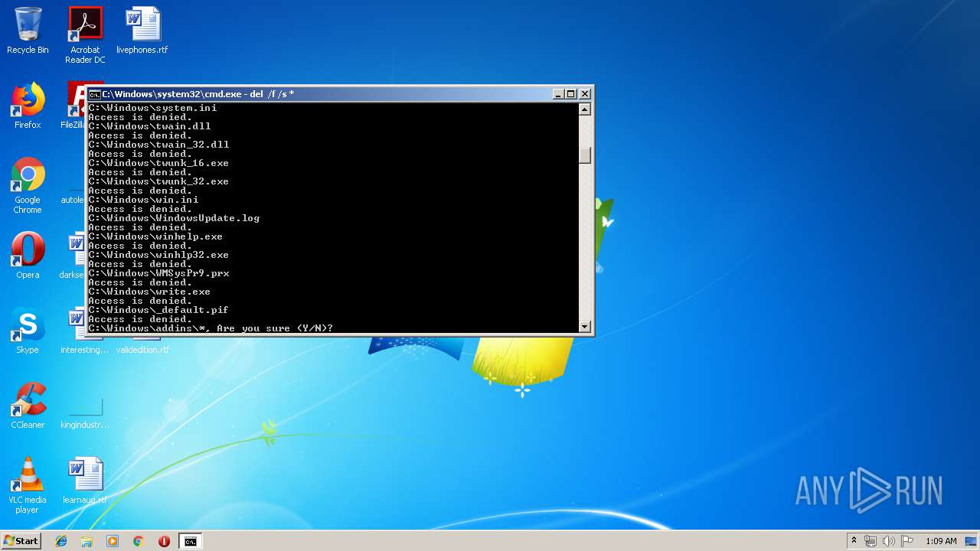Open network status tray icon
This screenshot has width=980, height=551.
click(871, 541)
